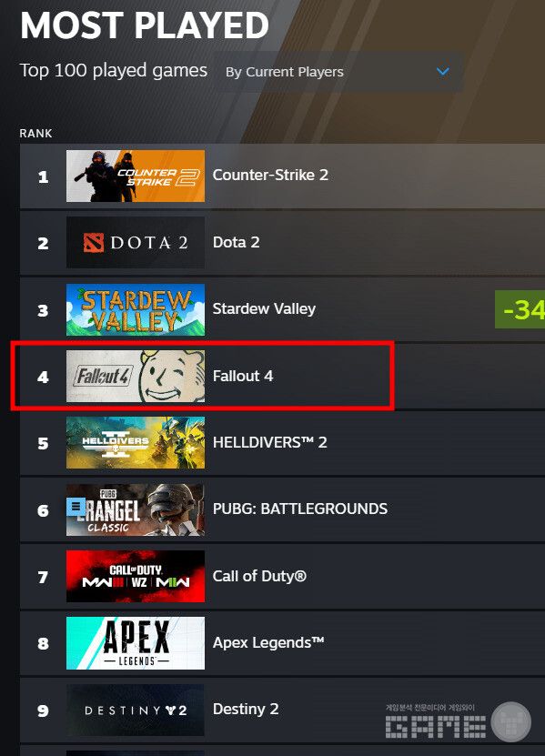
Task: Click the PUBG Erangel Classic banner
Action: click(x=135, y=509)
